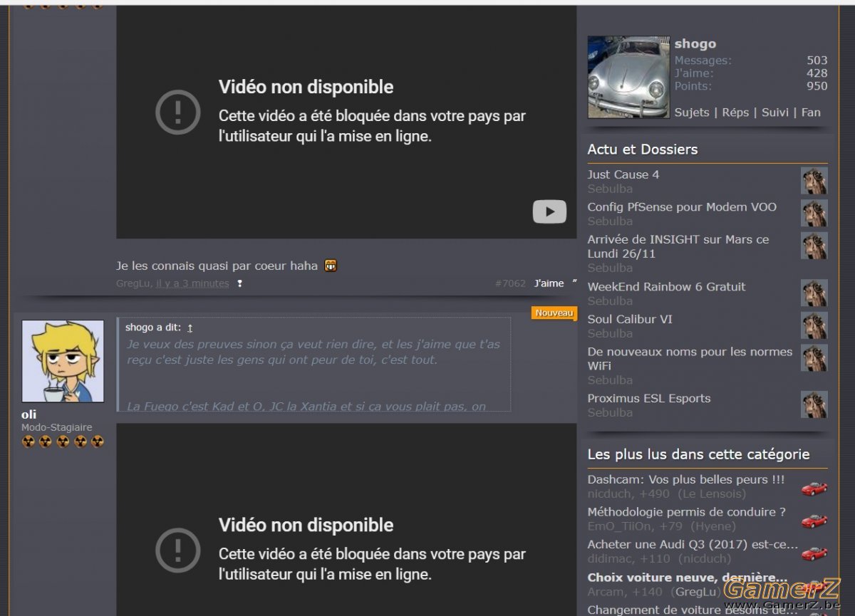This screenshot has height=616, width=855.
Task: Click the exclamation error icon in oli's video
Action: pyautogui.click(x=178, y=550)
